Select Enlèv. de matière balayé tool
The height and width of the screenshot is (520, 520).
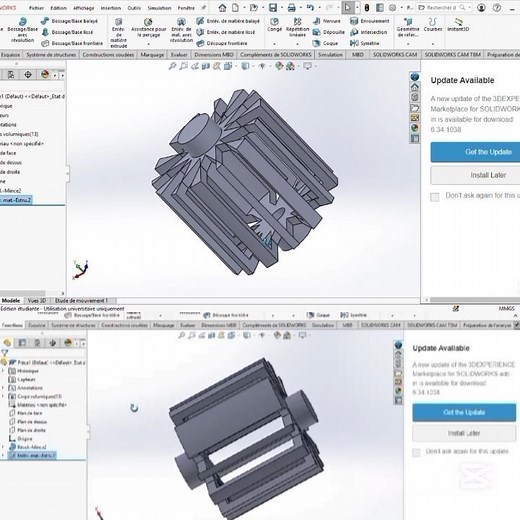coord(228,21)
